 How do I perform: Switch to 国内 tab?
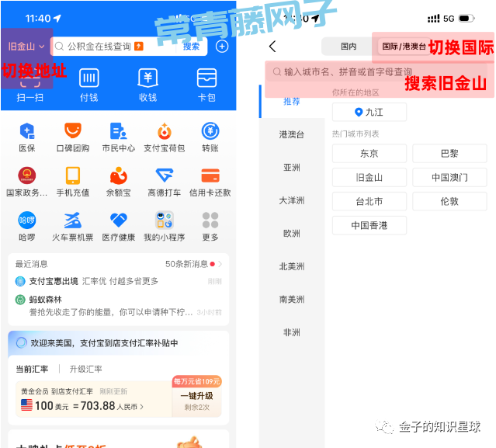[x=349, y=47]
